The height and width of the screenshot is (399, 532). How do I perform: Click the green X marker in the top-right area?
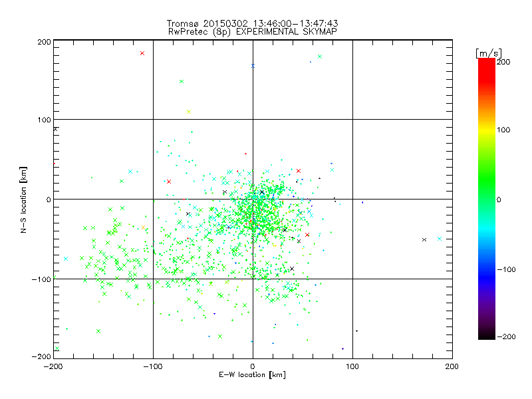pos(320,57)
